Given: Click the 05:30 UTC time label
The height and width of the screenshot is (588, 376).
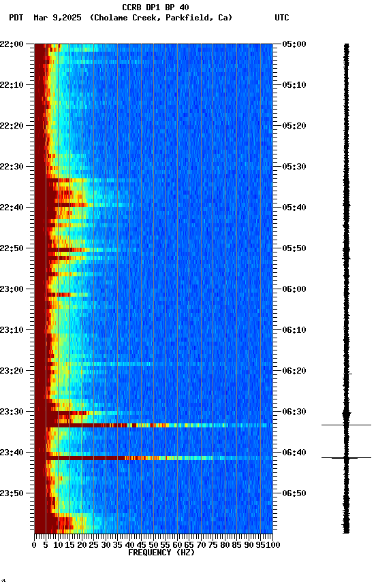Looking at the screenshot, I should (294, 167).
